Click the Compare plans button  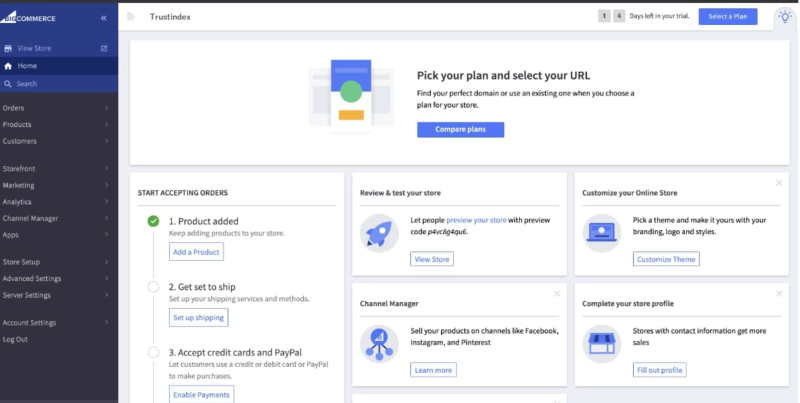[460, 130]
